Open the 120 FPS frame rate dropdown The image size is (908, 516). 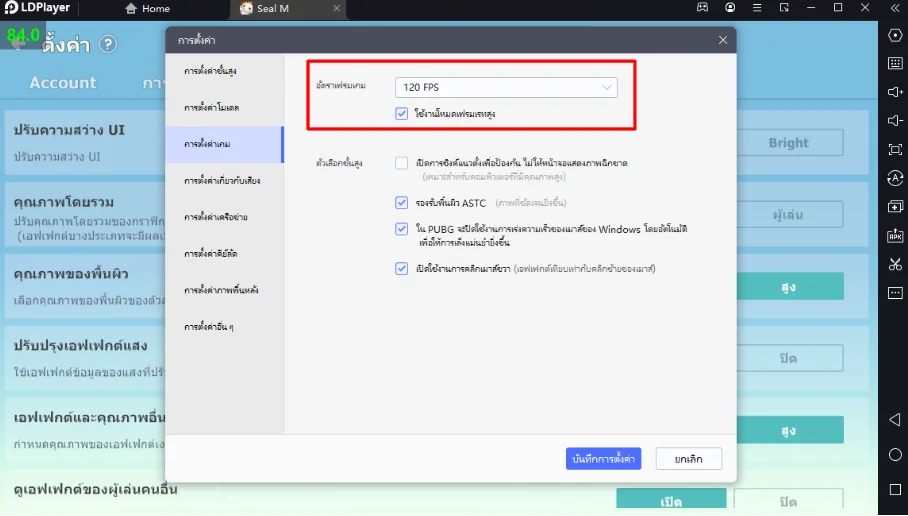[x=506, y=87]
